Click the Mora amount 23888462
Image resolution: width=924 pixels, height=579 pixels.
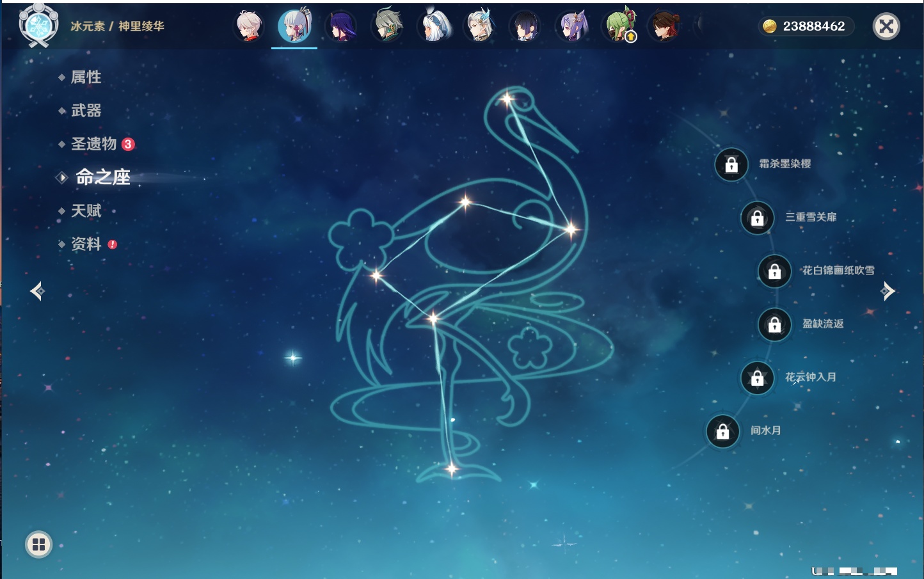814,26
